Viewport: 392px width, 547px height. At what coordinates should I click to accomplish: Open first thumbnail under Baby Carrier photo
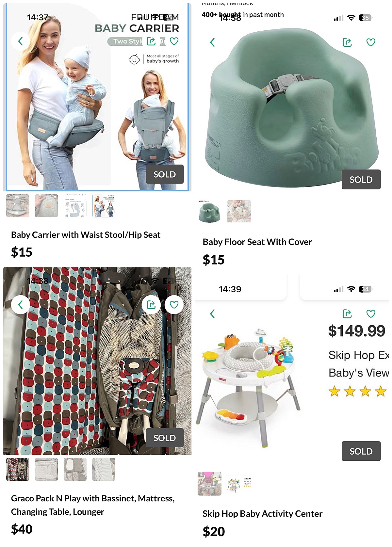click(x=18, y=206)
